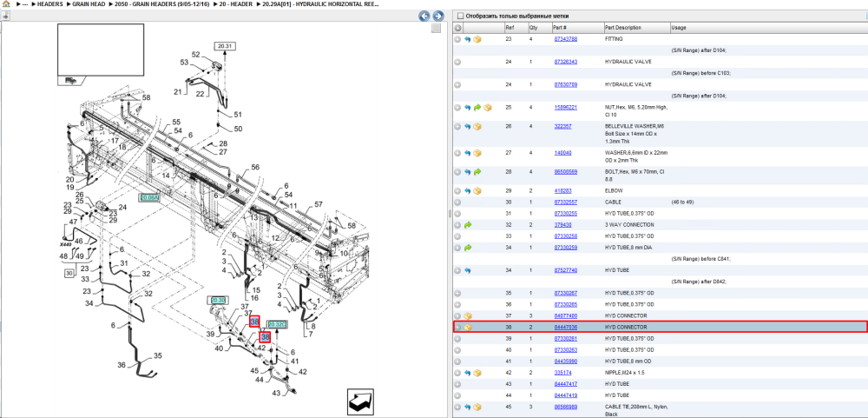Click green arrow on part 87330259 row

pos(468,248)
